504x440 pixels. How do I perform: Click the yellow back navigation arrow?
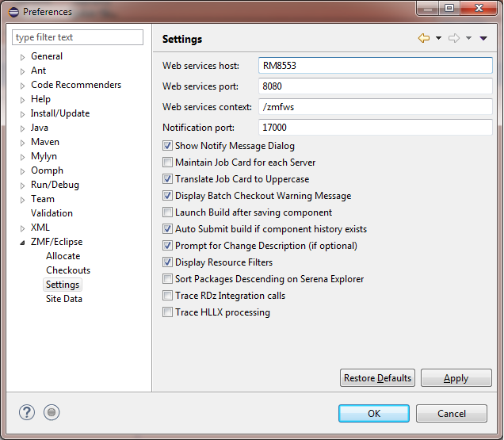(x=424, y=38)
